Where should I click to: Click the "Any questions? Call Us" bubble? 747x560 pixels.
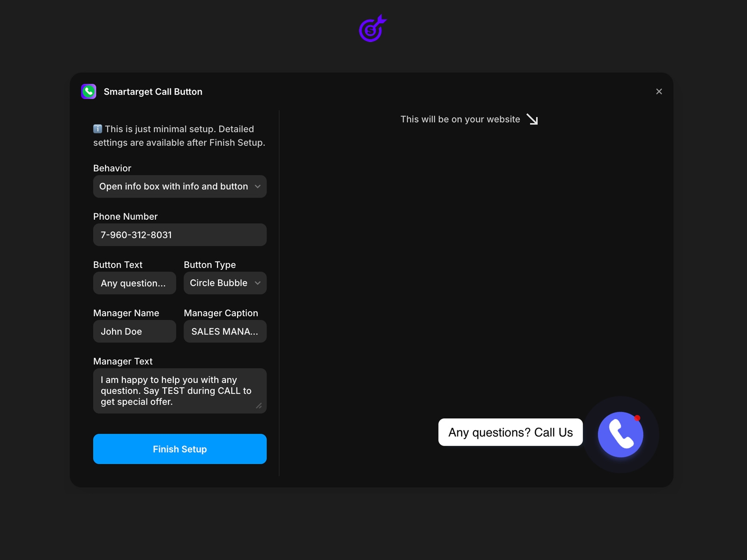point(510,432)
